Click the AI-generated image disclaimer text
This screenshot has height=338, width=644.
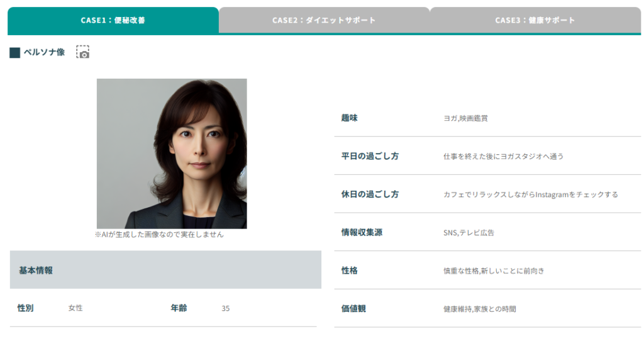[159, 234]
